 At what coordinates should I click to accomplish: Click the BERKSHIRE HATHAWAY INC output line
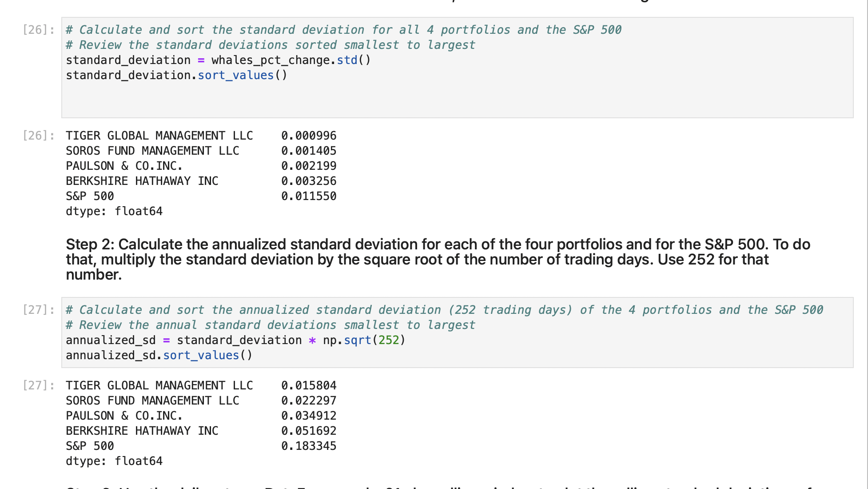[142, 181]
